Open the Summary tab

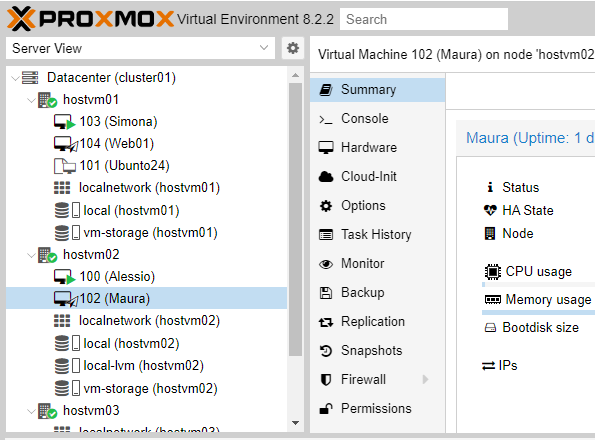[378, 90]
